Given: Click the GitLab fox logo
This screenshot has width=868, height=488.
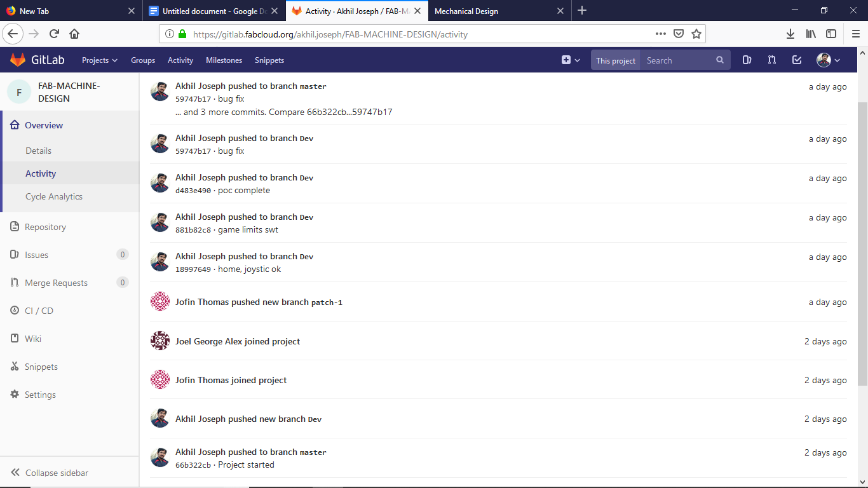Looking at the screenshot, I should [18, 60].
